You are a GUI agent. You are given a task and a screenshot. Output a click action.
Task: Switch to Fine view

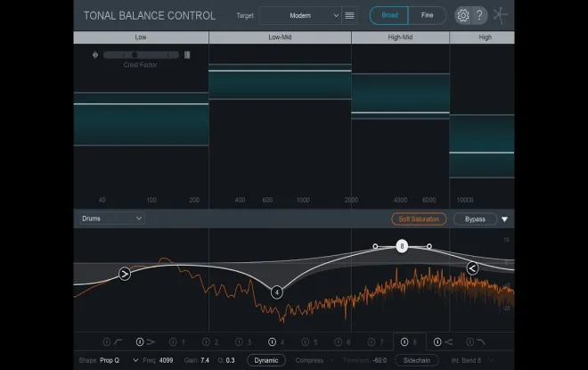[427, 15]
